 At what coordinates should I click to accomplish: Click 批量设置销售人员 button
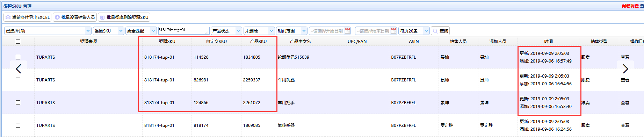tap(75, 17)
